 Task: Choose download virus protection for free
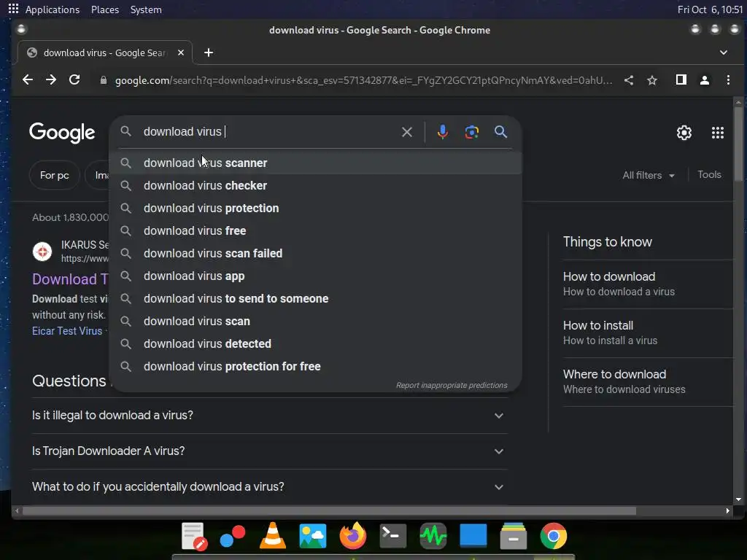click(x=315, y=367)
